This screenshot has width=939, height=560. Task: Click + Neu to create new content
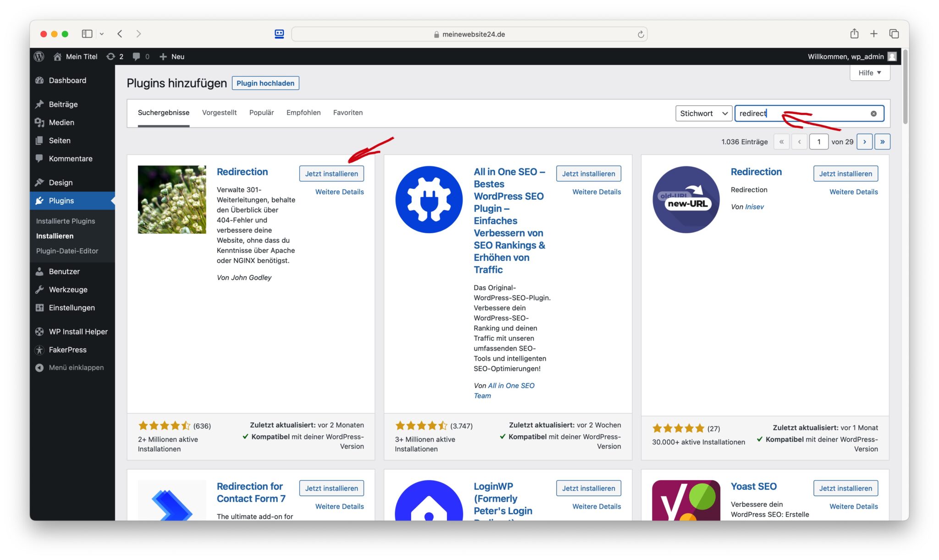[x=171, y=56]
